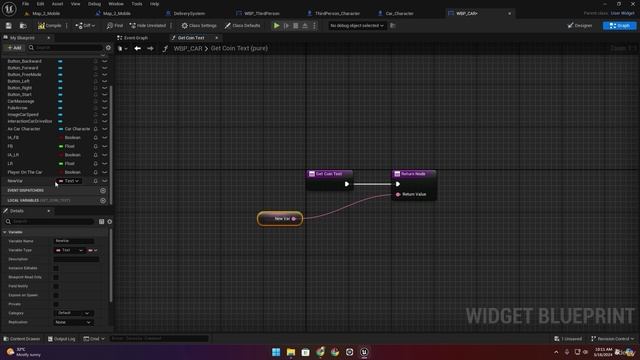The image size is (640, 360).
Task: Add a new Local Variable
Action: coord(103,200)
